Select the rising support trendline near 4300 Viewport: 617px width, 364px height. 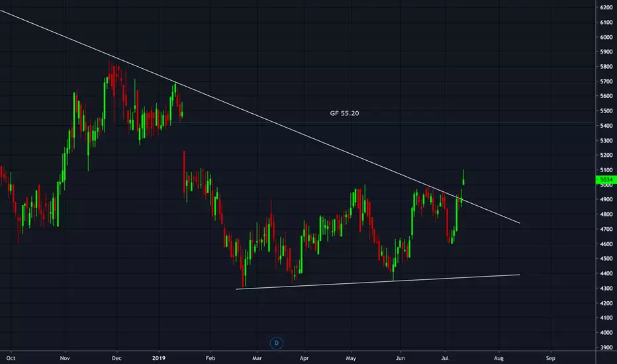coord(378,282)
